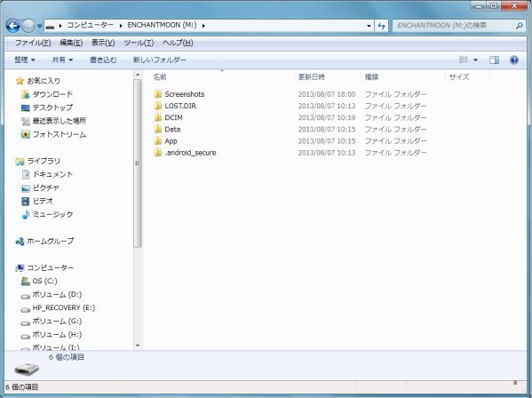Click the drive icon in details pane
This screenshot has height=398, width=532.
pyautogui.click(x=27, y=369)
